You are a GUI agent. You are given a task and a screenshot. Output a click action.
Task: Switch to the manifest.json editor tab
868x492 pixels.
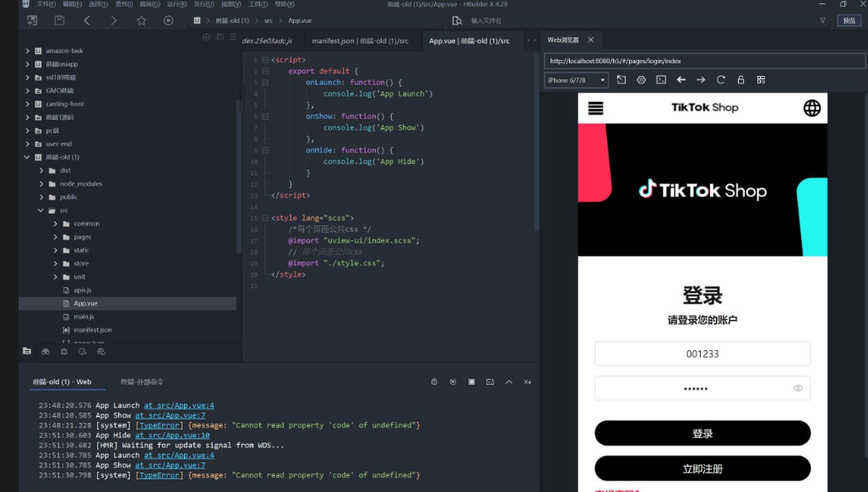[360, 41]
